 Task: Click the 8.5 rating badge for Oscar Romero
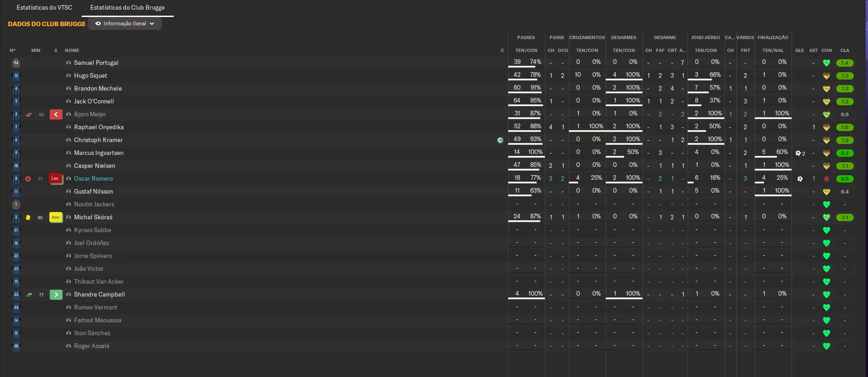tap(845, 179)
